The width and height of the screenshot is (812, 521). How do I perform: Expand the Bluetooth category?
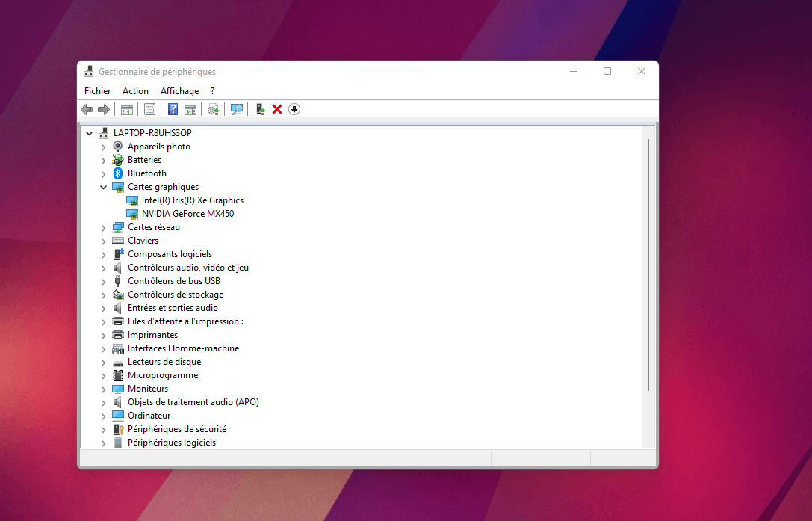(104, 173)
